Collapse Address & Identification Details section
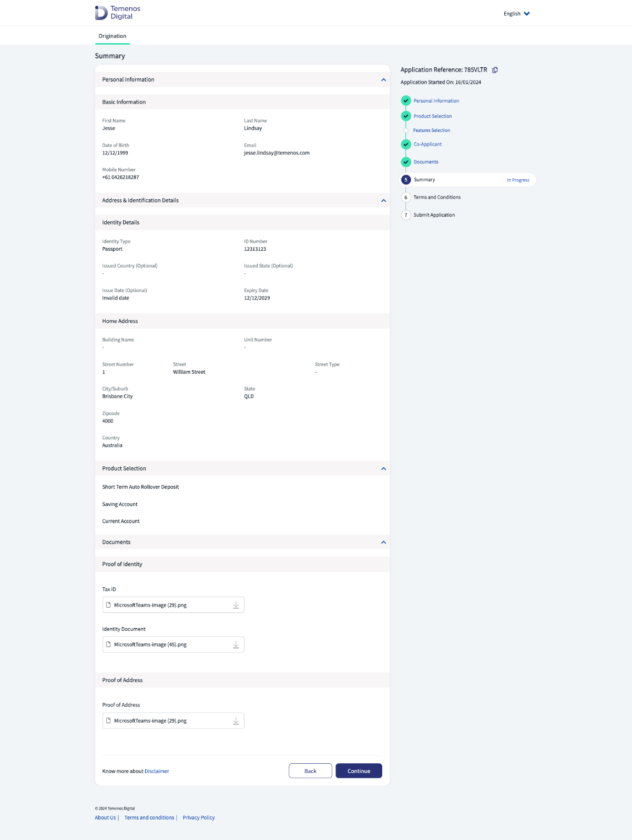632x840 pixels. click(x=383, y=201)
